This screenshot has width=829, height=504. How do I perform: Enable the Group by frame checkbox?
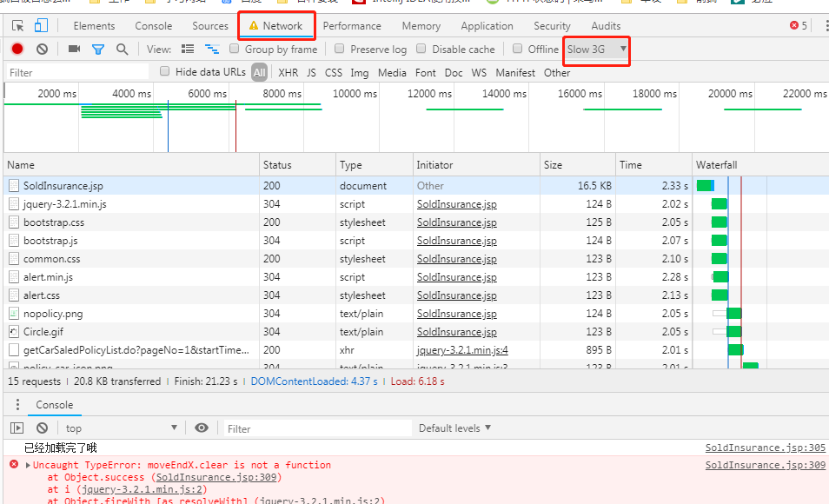[235, 49]
